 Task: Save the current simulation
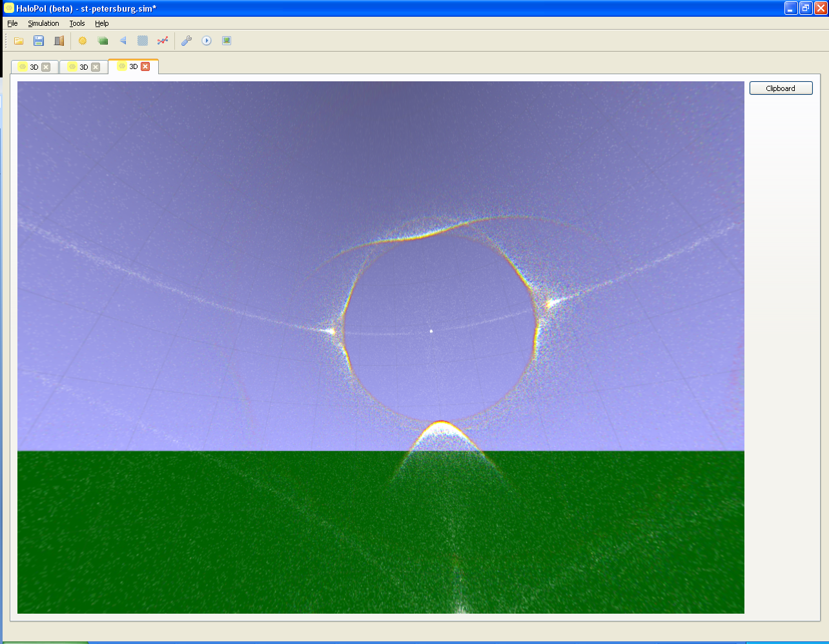(x=39, y=41)
